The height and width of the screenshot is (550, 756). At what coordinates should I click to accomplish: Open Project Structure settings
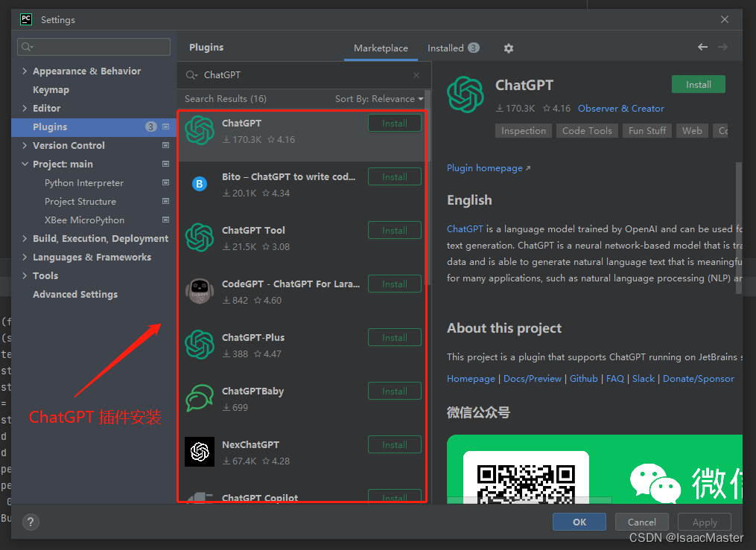coord(80,201)
